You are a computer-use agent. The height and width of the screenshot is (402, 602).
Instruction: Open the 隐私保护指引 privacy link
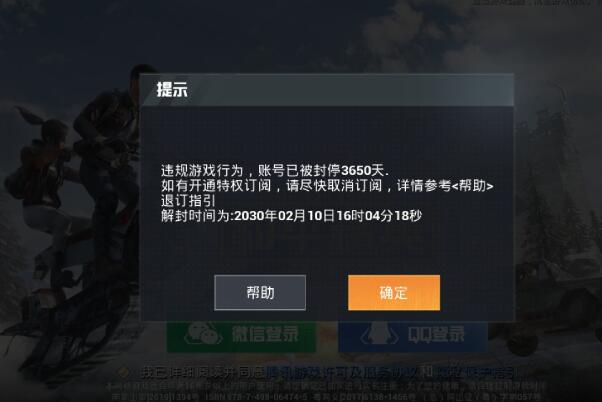pos(475,372)
